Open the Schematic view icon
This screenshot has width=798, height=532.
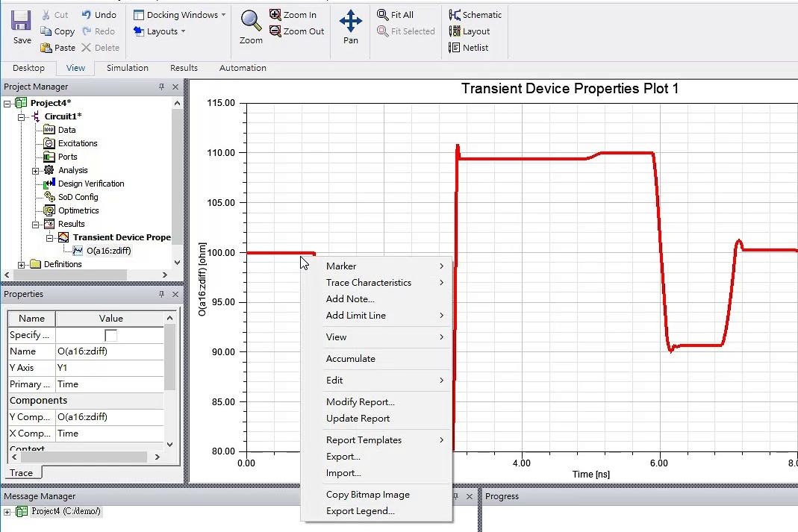point(455,15)
